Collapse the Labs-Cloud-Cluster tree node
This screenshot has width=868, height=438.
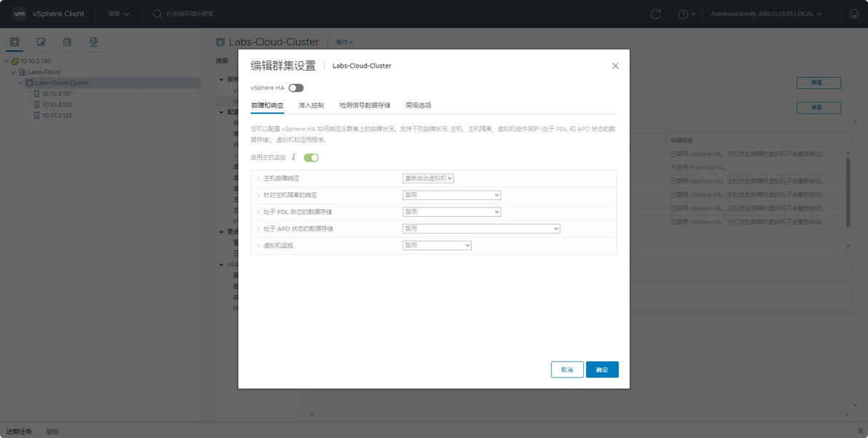coord(20,83)
